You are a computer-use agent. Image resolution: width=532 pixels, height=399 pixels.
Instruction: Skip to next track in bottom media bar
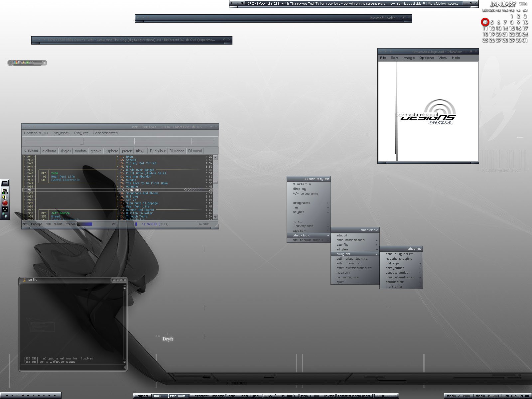pos(28,395)
